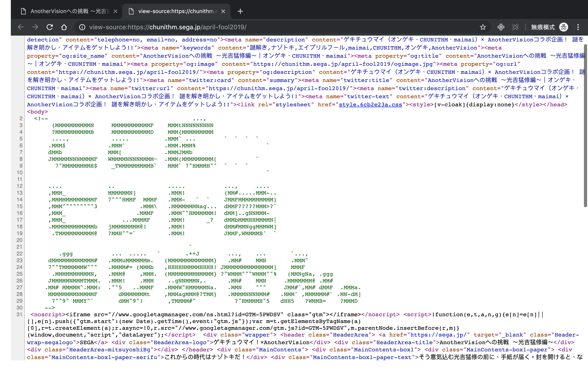
Task: Navigate back using the back arrow
Action: [21, 27]
